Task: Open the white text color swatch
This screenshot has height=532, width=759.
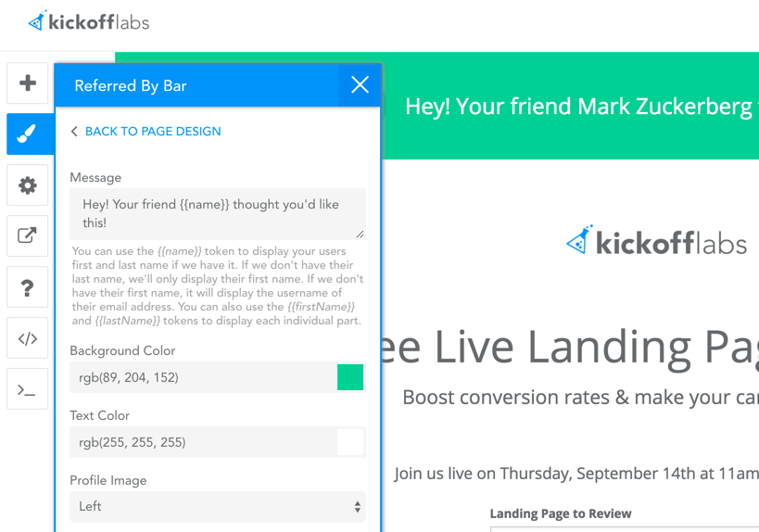Action: pos(350,442)
